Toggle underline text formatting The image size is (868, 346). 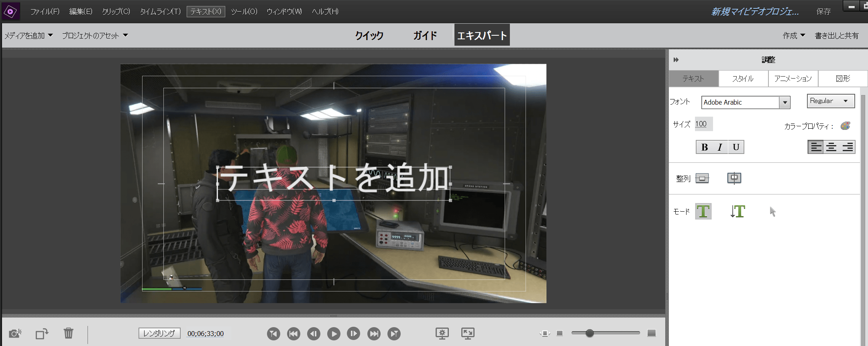736,147
